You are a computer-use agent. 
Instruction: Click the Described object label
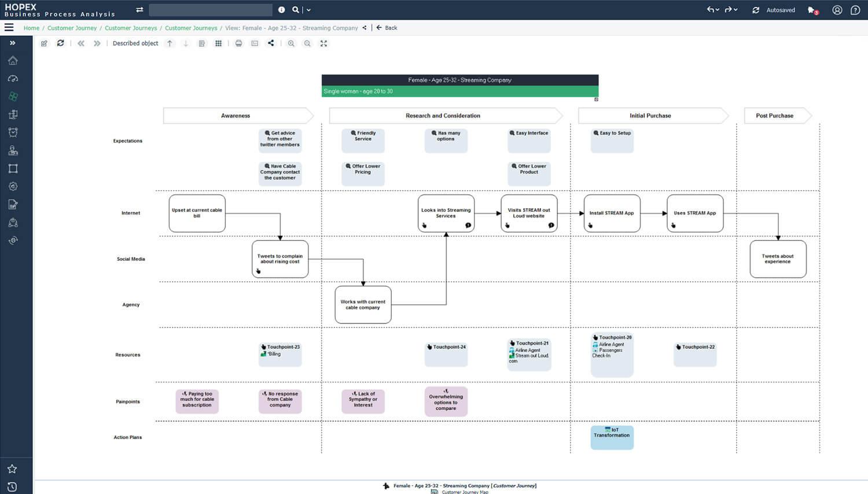pyautogui.click(x=135, y=43)
